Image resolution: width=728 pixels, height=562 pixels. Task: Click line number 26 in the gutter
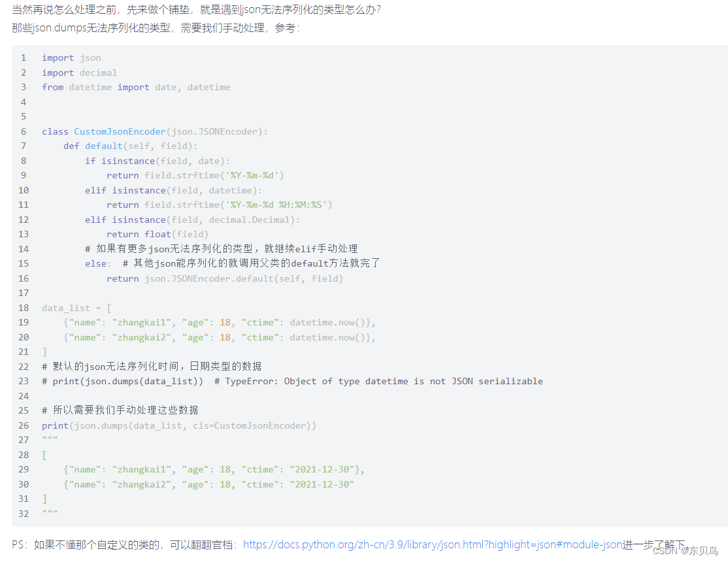pos(24,425)
